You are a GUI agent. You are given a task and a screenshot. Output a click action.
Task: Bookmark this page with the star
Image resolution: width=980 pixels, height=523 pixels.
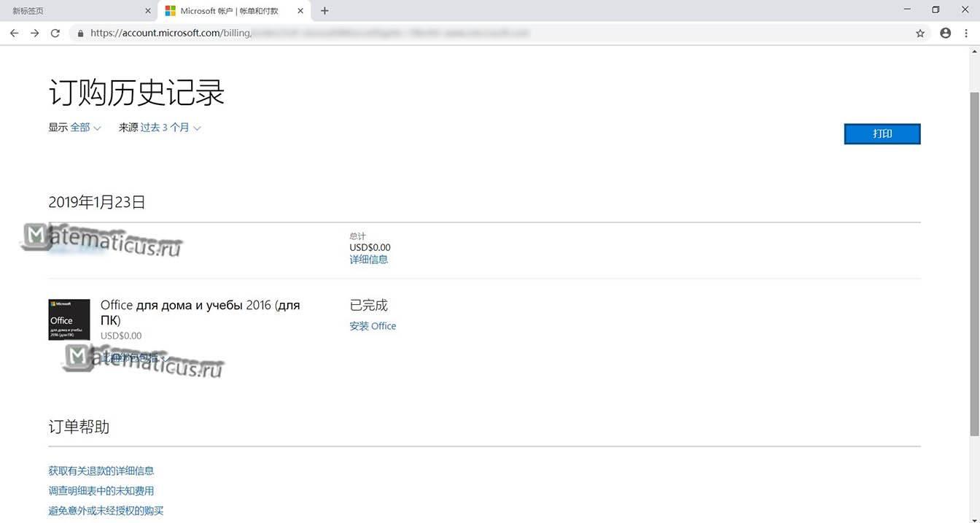[920, 33]
